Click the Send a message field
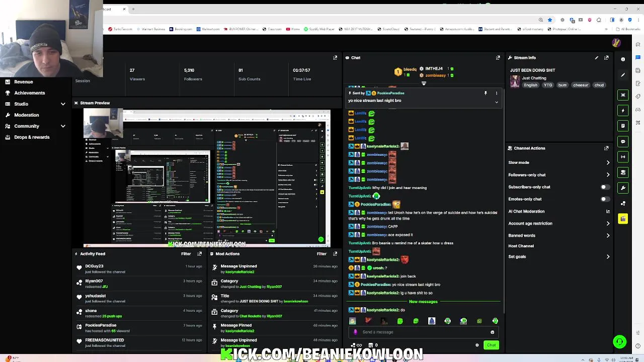This screenshot has width=644, height=362. tap(423, 332)
